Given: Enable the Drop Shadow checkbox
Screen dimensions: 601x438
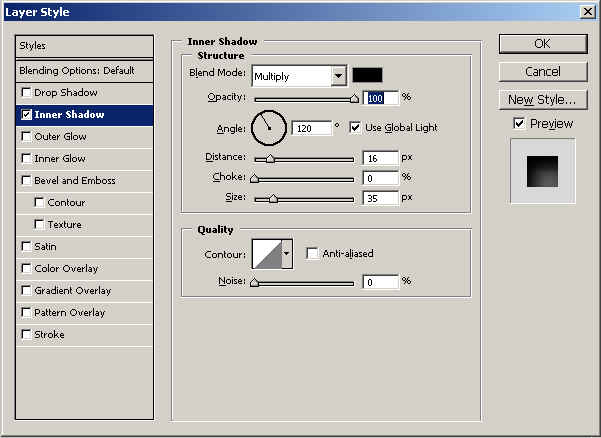Looking at the screenshot, I should [x=26, y=93].
